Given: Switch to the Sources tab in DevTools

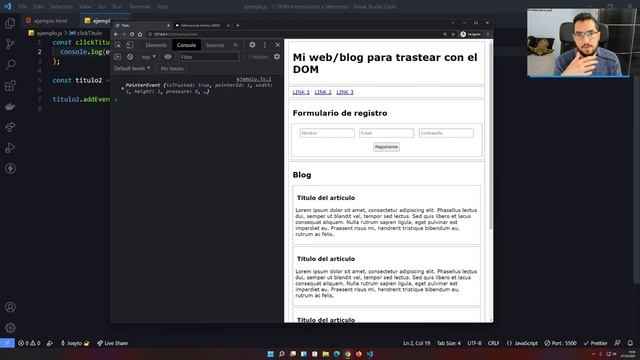Looking at the screenshot, I should [x=215, y=45].
